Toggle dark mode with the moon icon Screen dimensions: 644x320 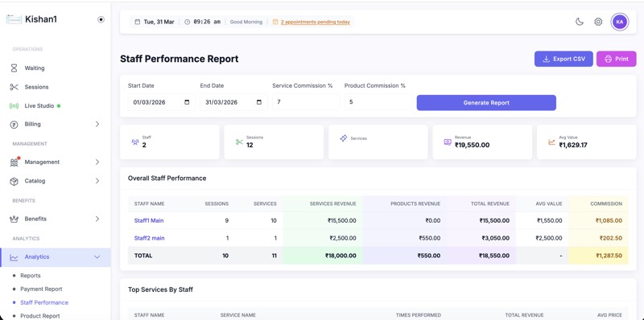point(580,22)
